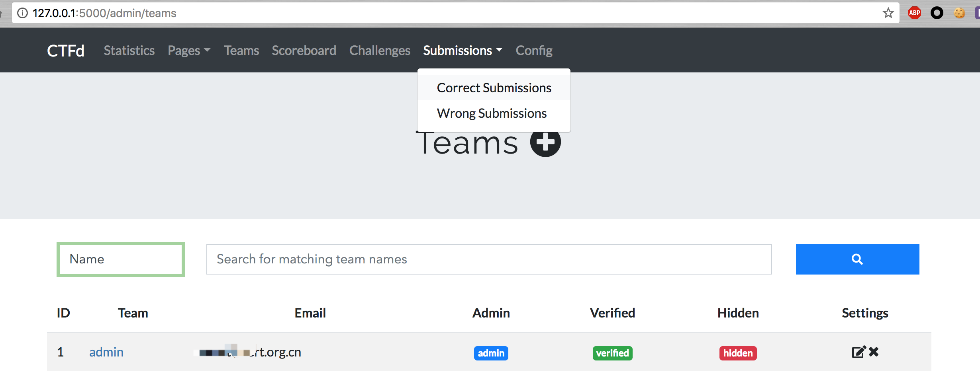The image size is (980, 374).
Task: Click the magnifier search button
Action: click(857, 259)
